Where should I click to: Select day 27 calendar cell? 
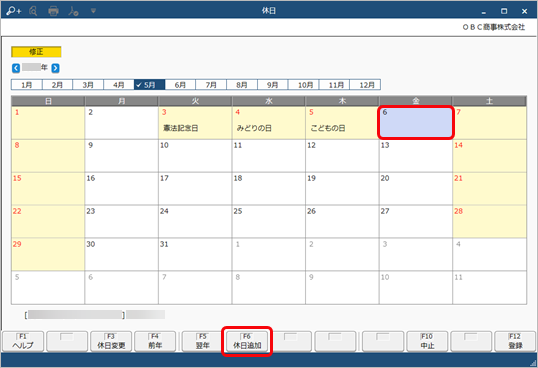coord(416,222)
